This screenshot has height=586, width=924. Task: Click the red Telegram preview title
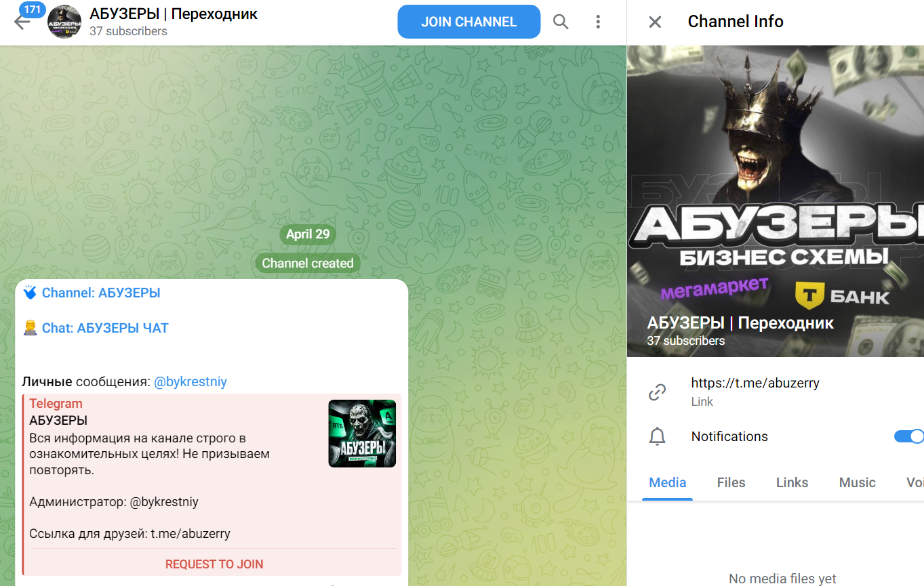[x=56, y=404]
